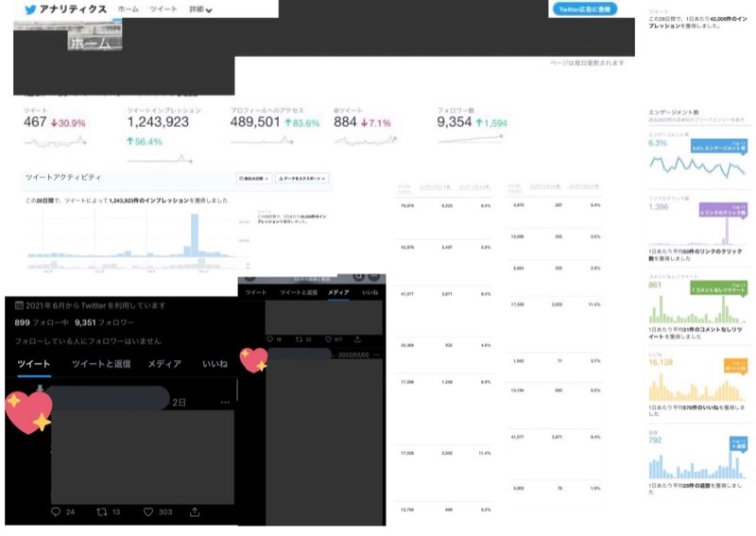Screen dimensions: 756x536
Task: Click share icon on small mobile tweet
Action: [x=357, y=339]
